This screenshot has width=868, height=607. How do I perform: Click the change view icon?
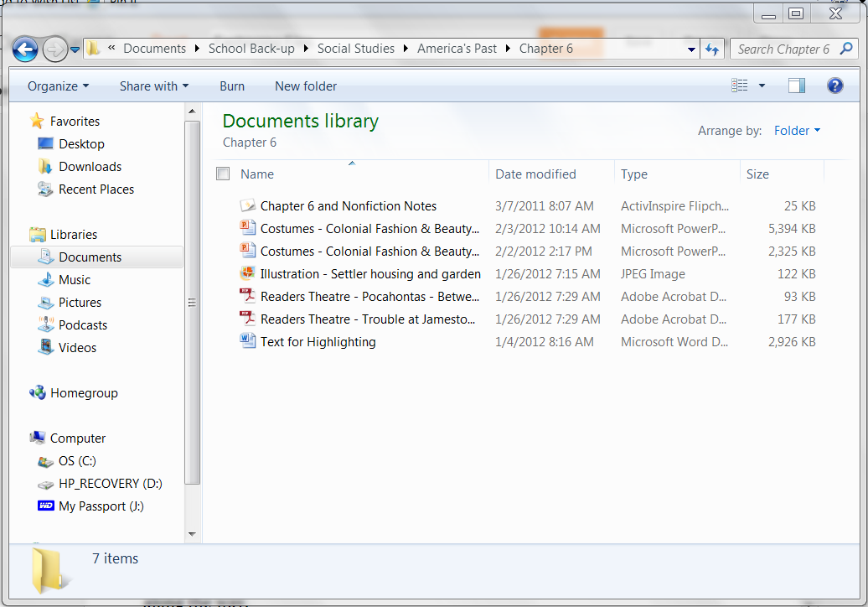pyautogui.click(x=740, y=86)
